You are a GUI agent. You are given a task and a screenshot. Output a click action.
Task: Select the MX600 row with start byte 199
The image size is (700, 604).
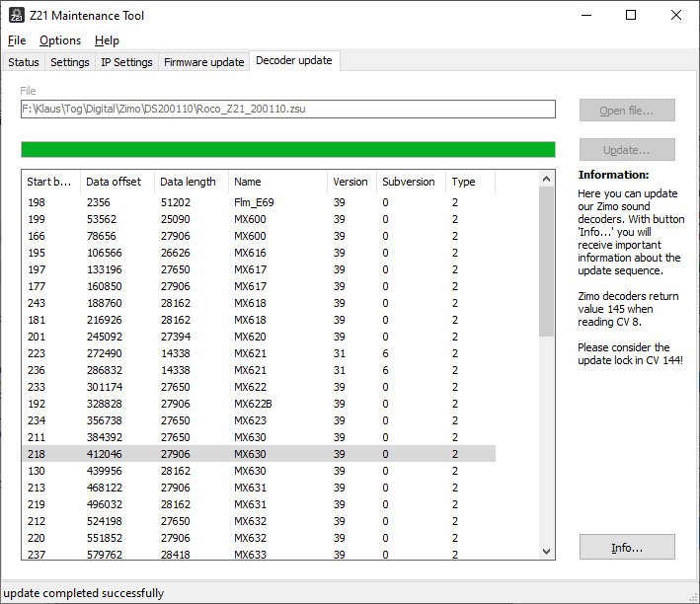click(x=259, y=219)
